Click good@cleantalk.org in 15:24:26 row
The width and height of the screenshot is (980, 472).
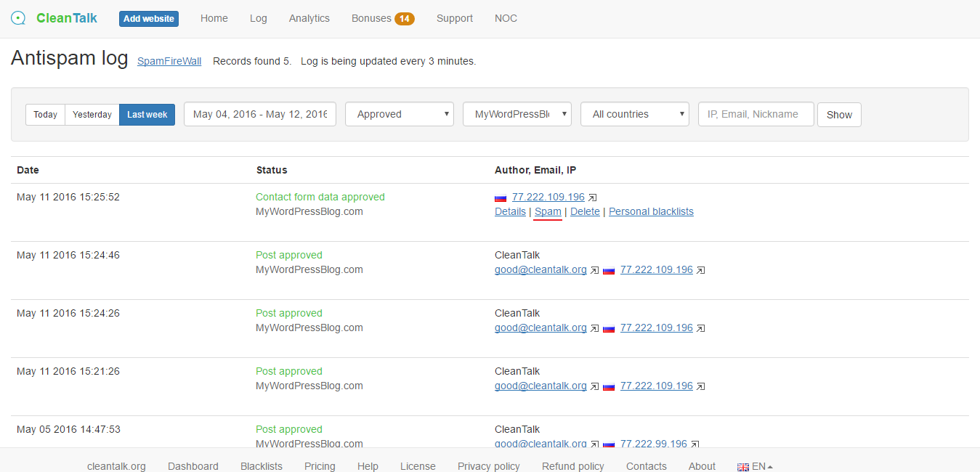click(540, 327)
